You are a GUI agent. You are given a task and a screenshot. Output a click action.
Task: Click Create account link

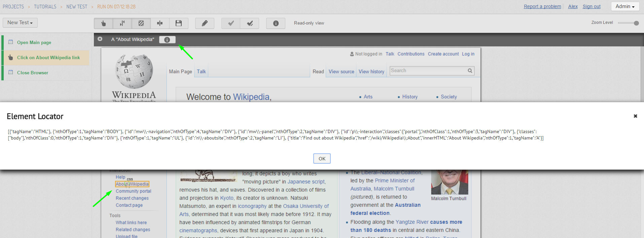pyautogui.click(x=443, y=54)
